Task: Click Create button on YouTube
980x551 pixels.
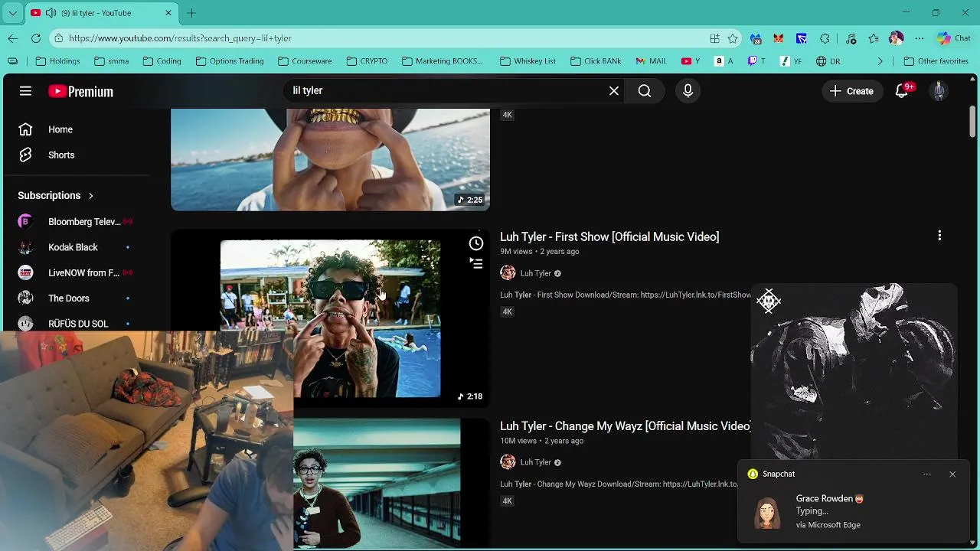Action: pos(851,91)
